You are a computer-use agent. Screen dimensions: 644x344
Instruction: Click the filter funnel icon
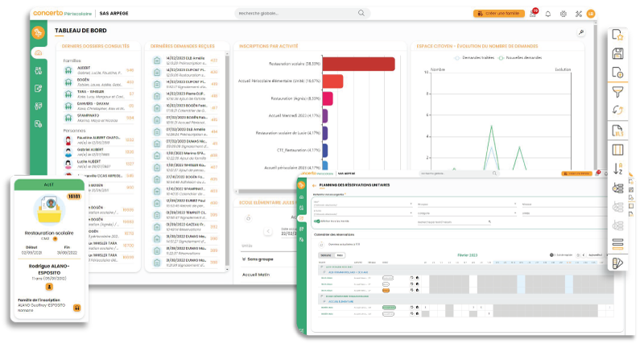click(617, 91)
